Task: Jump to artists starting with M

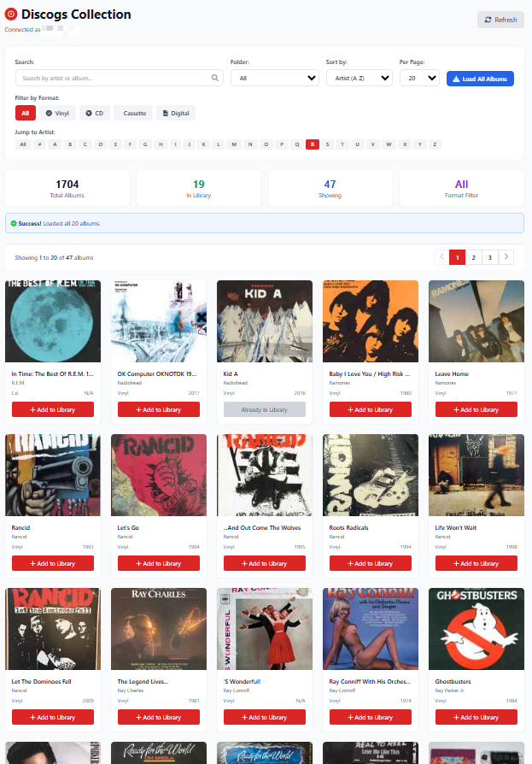Action: [234, 144]
